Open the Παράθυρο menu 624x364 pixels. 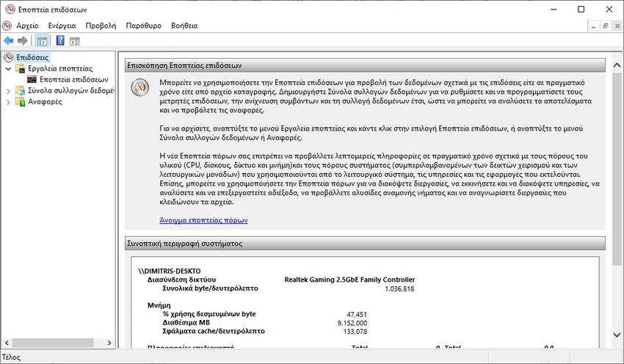pyautogui.click(x=144, y=26)
